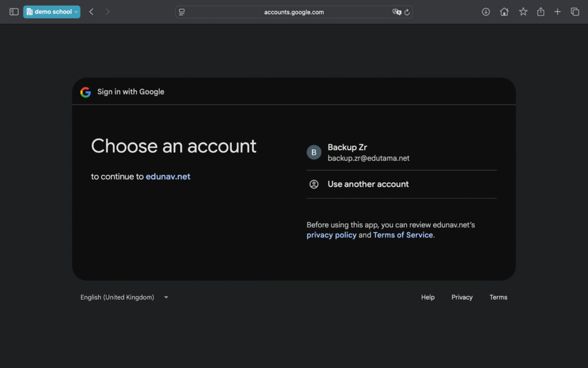Go to the home page icon
588x368 pixels.
coord(504,11)
